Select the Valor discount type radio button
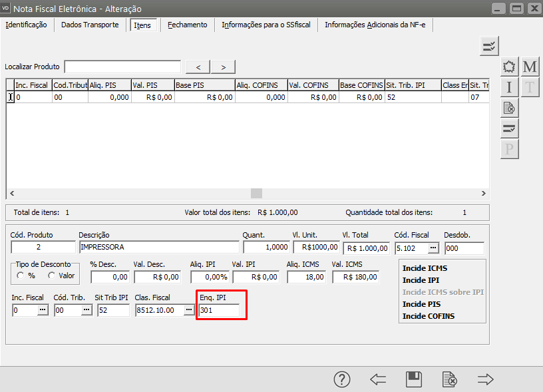This screenshot has width=543, height=392. pos(51,276)
